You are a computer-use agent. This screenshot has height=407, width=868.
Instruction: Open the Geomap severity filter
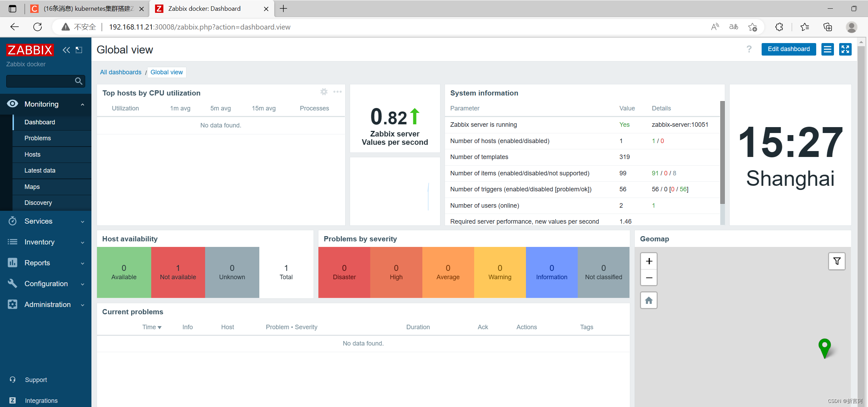(x=837, y=261)
